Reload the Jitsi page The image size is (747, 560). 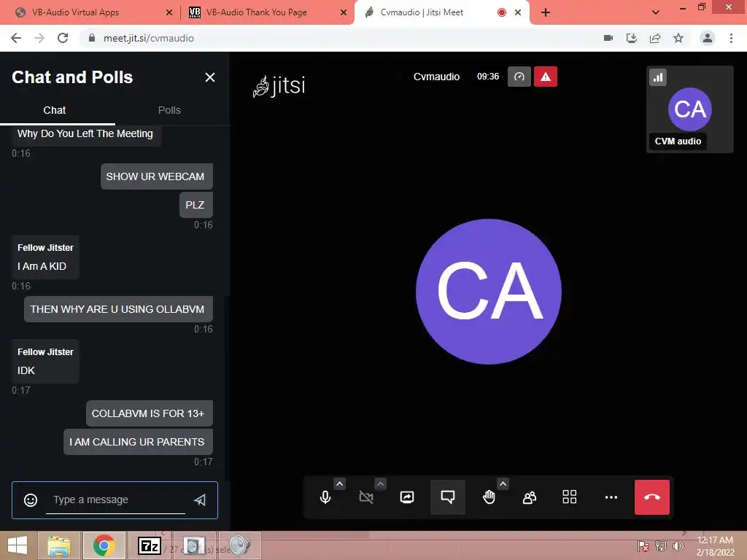tap(63, 38)
